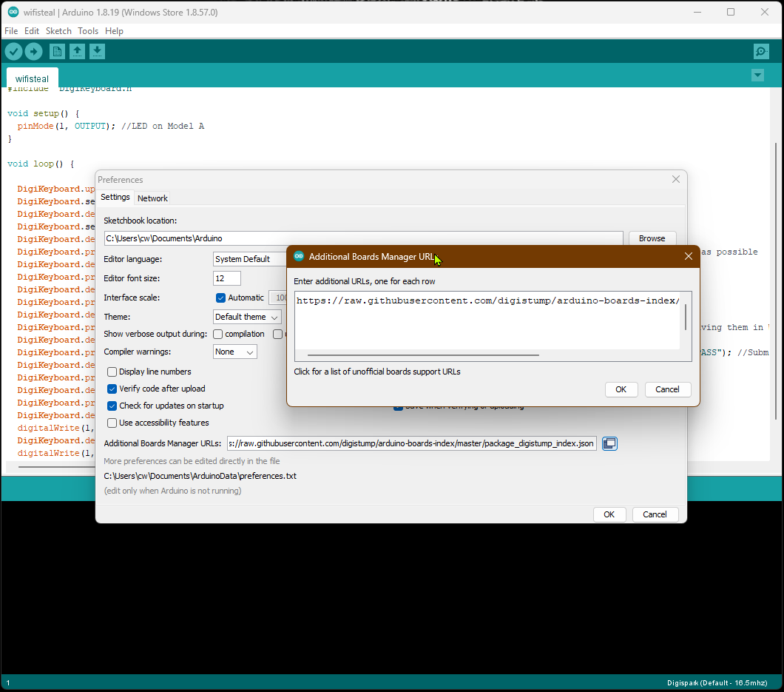Click the Editor font size field
The height and width of the screenshot is (692, 784).
226,278
